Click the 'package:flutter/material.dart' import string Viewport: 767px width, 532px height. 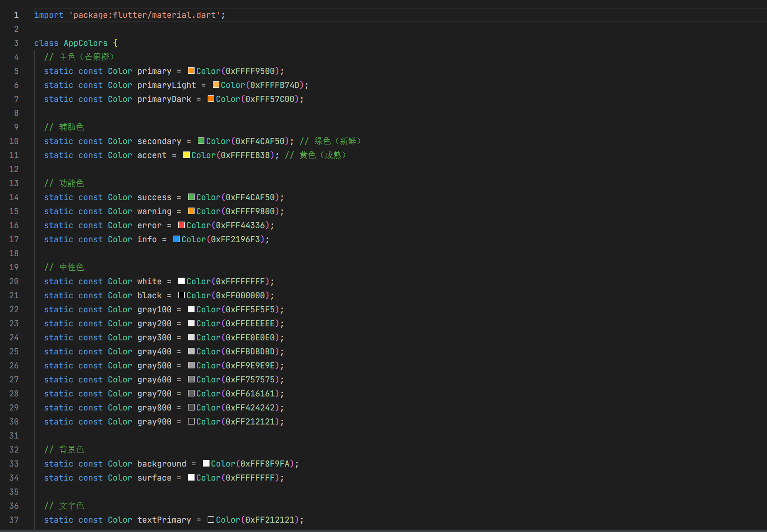click(145, 15)
